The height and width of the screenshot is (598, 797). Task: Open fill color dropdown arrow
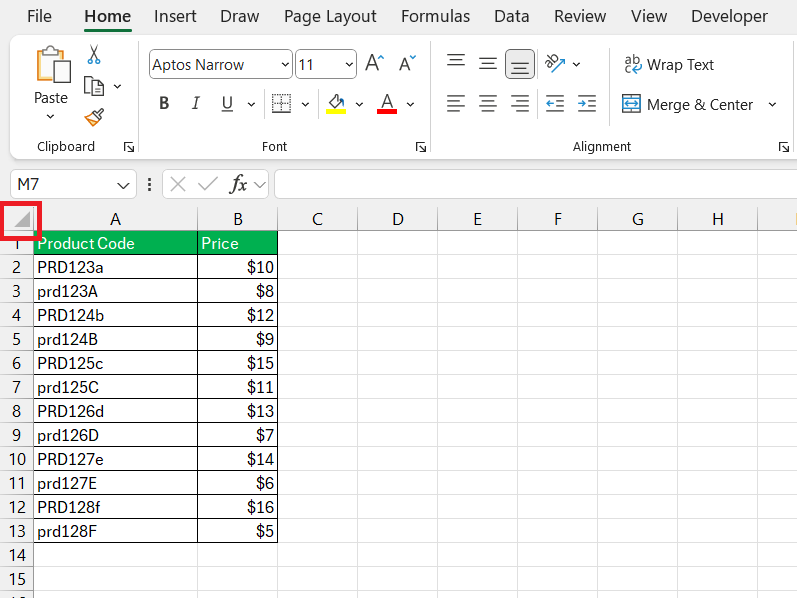point(359,105)
